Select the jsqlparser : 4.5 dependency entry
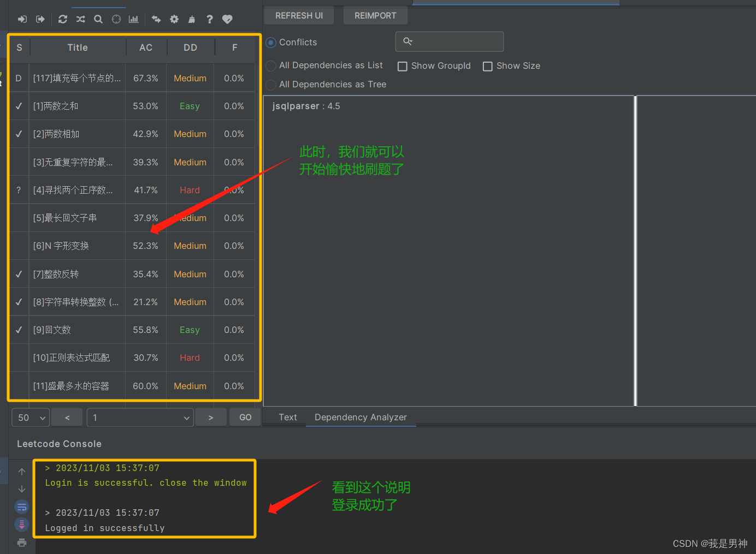This screenshot has width=756, height=554. click(x=306, y=106)
